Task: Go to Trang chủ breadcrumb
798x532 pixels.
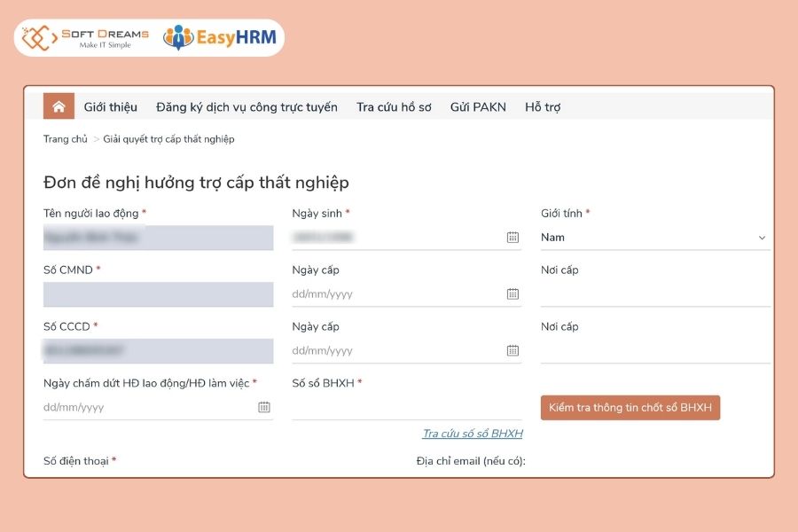Action: 65,139
